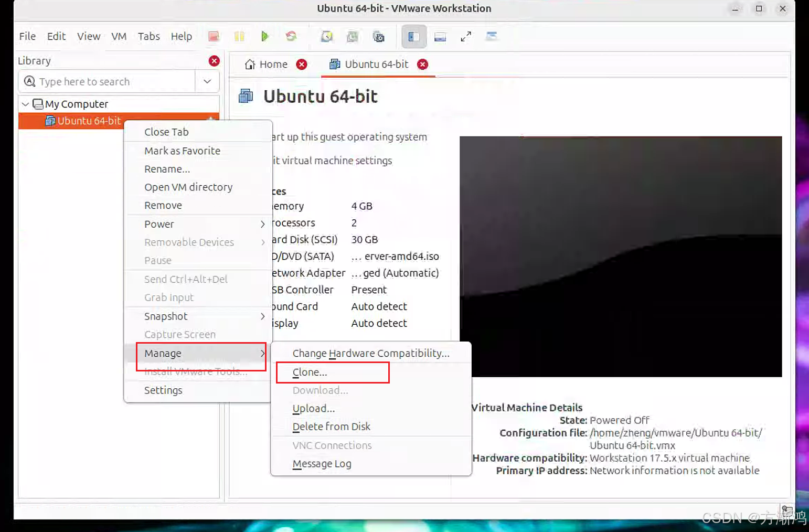Click the library search input field

107,81
